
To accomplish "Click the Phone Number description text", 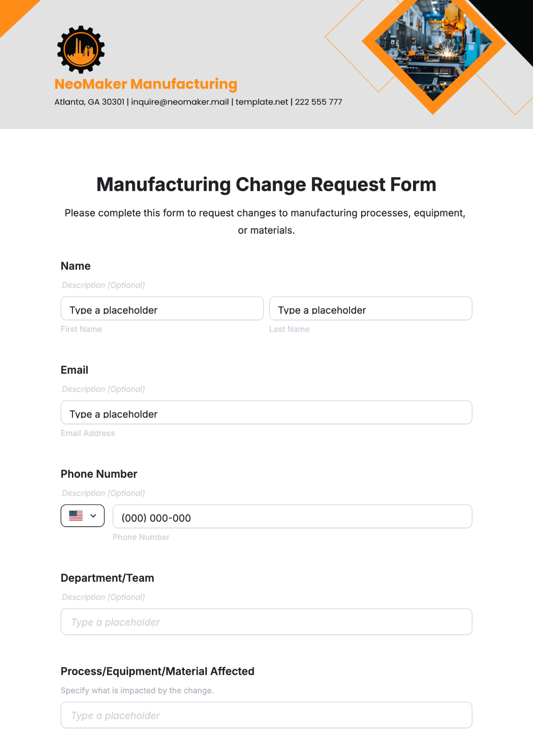I will coord(103,493).
